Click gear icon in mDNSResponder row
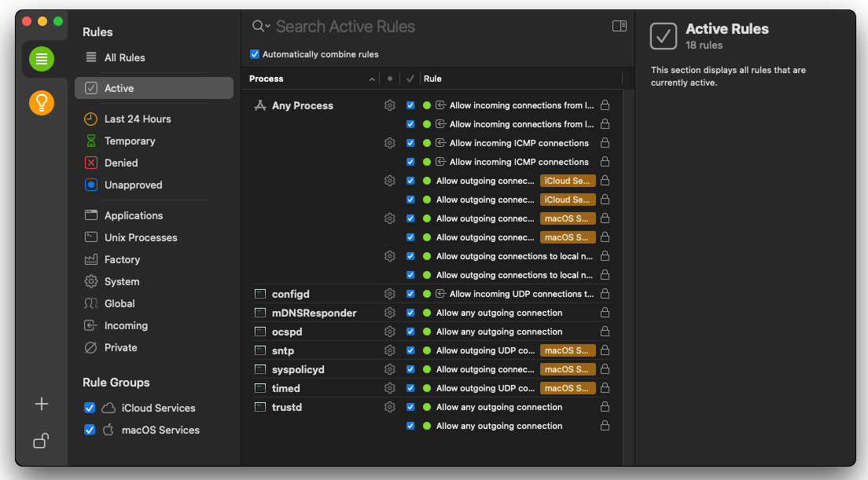 [x=389, y=313]
